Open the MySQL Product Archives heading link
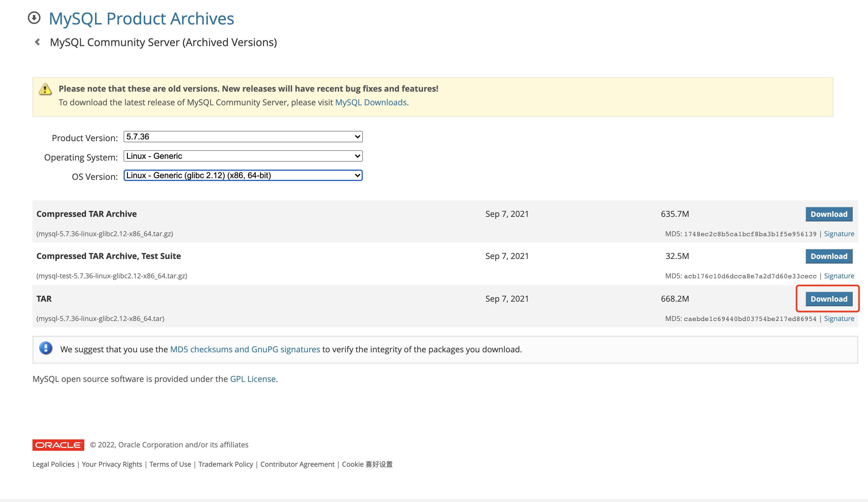The height and width of the screenshot is (502, 868). pos(141,18)
